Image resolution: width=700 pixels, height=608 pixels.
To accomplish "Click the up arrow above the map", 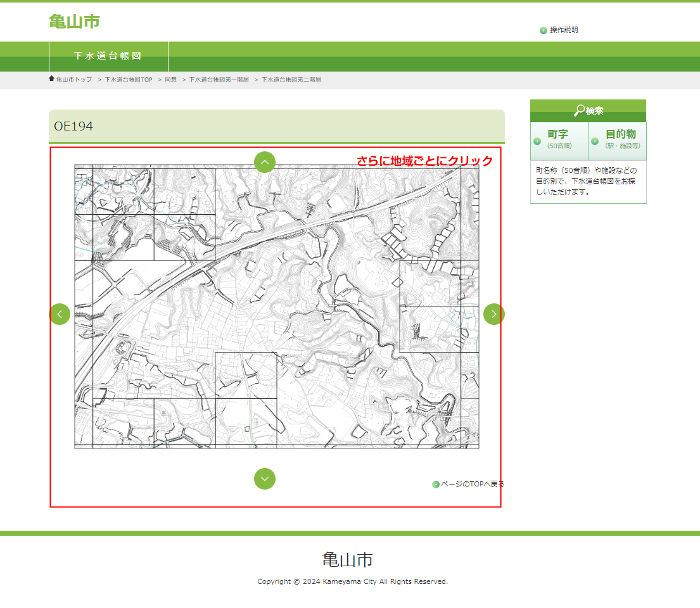I will (x=265, y=162).
